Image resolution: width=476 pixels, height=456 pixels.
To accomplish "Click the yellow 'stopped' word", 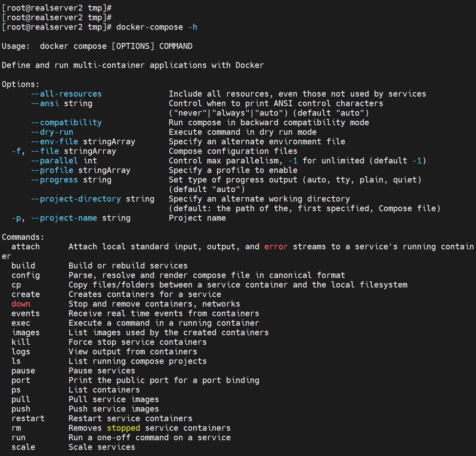I will (123, 428).
